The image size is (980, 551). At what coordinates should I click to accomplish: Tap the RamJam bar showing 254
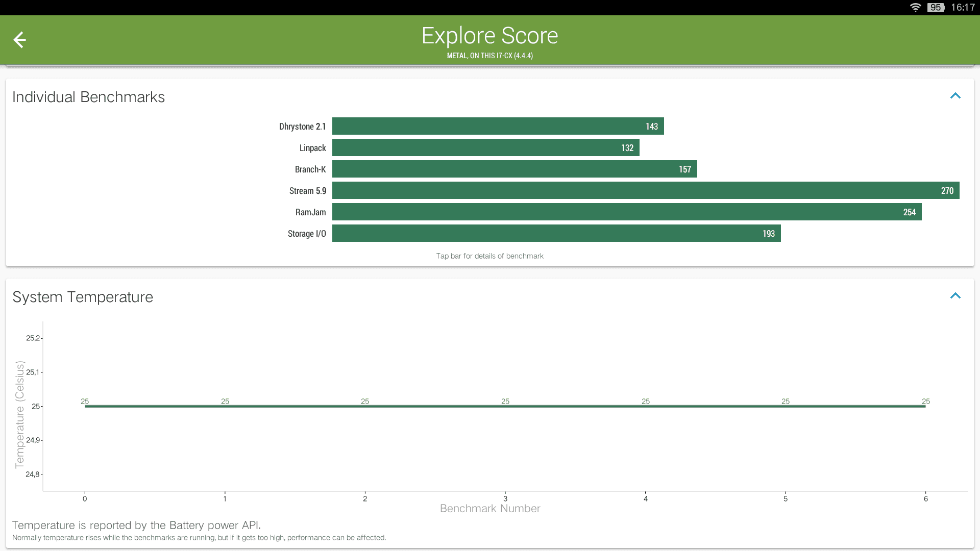coord(627,212)
